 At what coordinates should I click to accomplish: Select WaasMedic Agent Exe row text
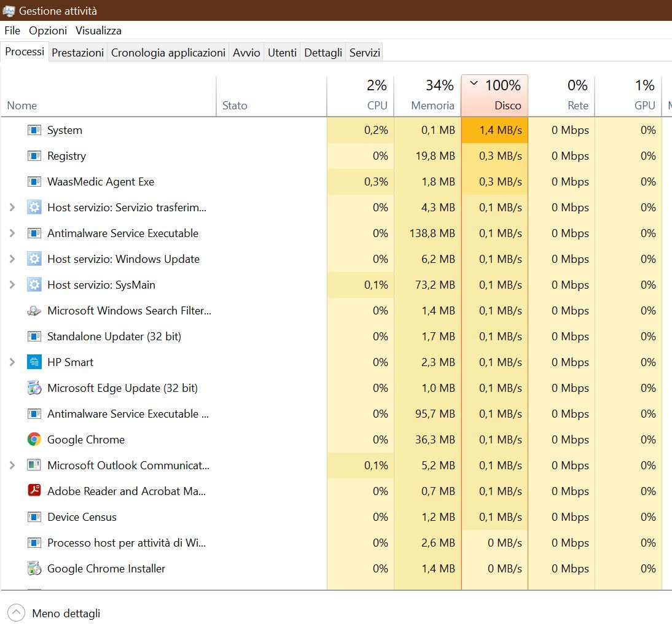click(101, 182)
